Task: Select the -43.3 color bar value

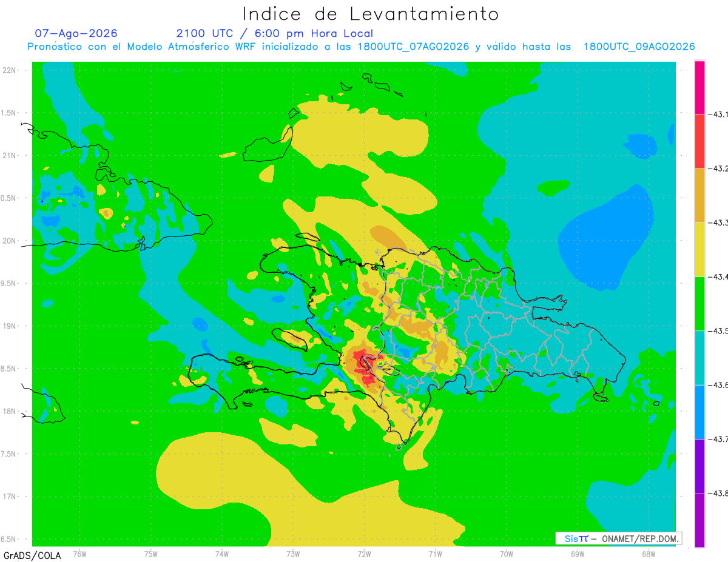Action: [x=718, y=222]
